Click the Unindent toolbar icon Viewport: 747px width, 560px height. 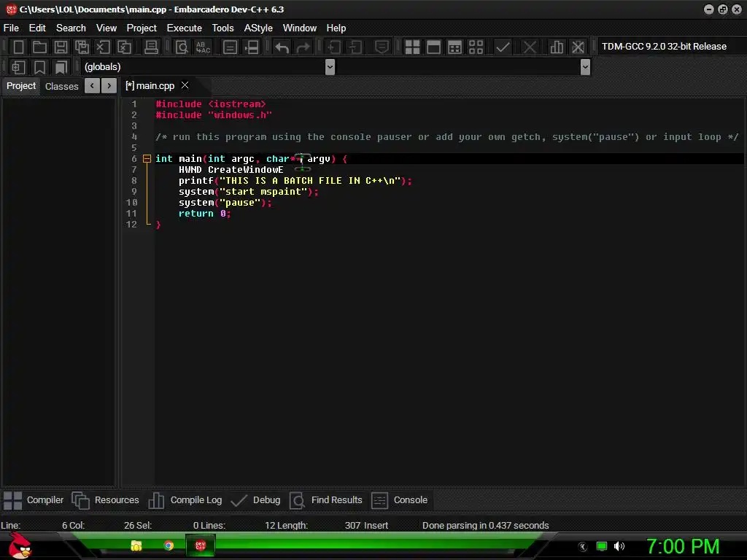click(355, 47)
